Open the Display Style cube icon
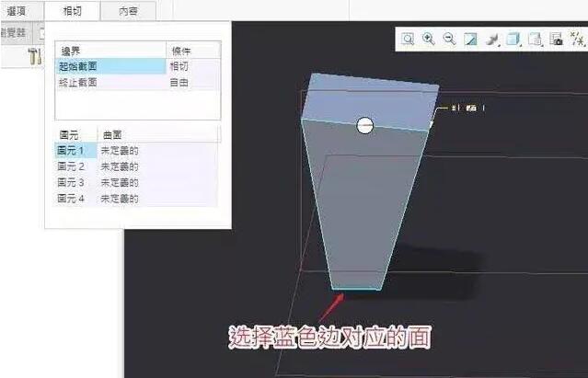The height and width of the screenshot is (378, 588). click(x=513, y=39)
